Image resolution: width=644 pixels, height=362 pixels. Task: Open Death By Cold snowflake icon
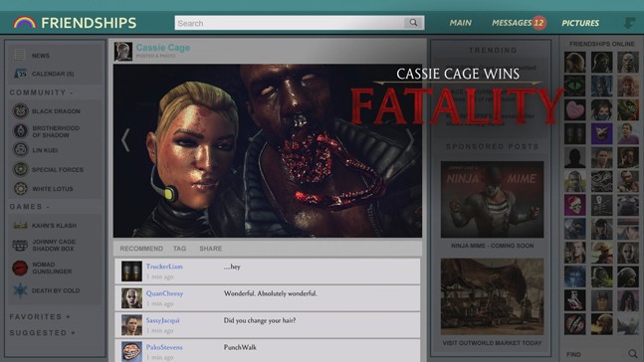click(20, 290)
